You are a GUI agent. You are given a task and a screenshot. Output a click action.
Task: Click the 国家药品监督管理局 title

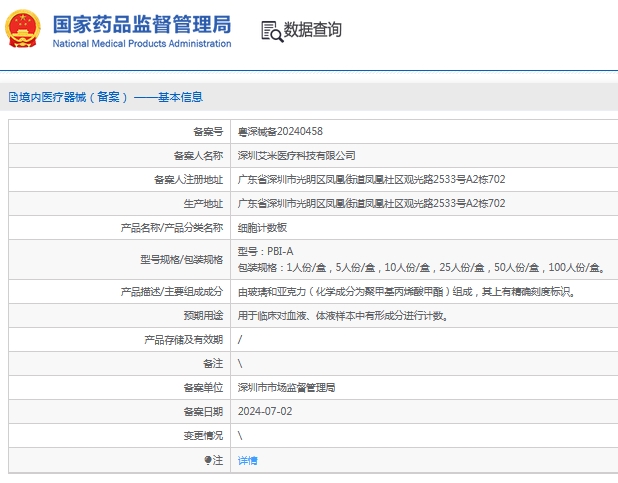[x=142, y=24]
